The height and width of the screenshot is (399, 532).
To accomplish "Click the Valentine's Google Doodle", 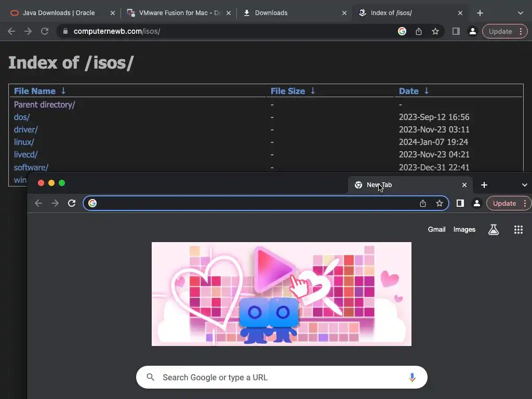I will tap(281, 294).
